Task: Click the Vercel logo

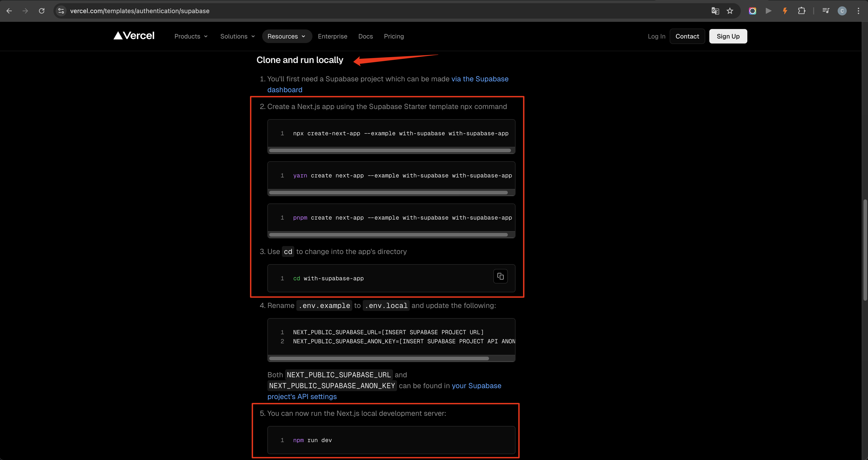Action: click(x=134, y=36)
